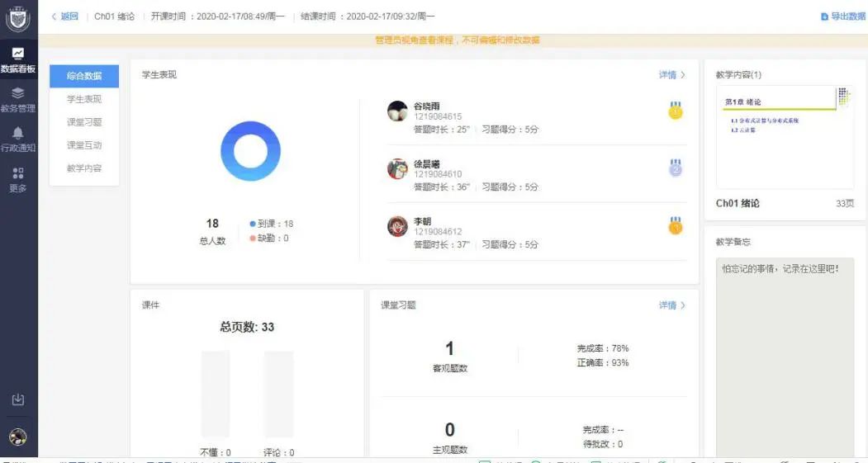
Task: Click student name 谷晓雨
Action: 426,106
